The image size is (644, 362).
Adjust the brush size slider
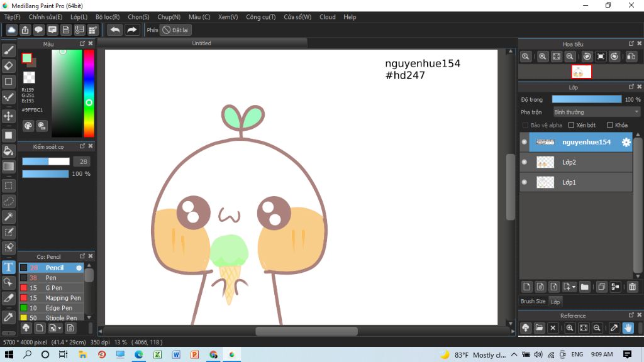pyautogui.click(x=45, y=162)
